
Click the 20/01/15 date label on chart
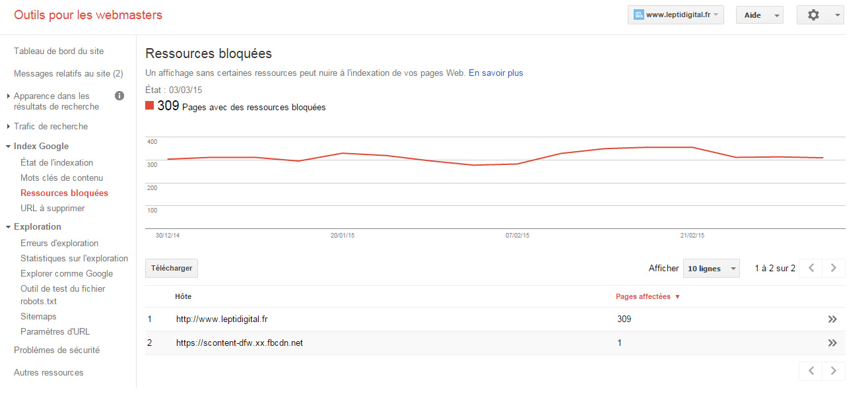tap(343, 235)
